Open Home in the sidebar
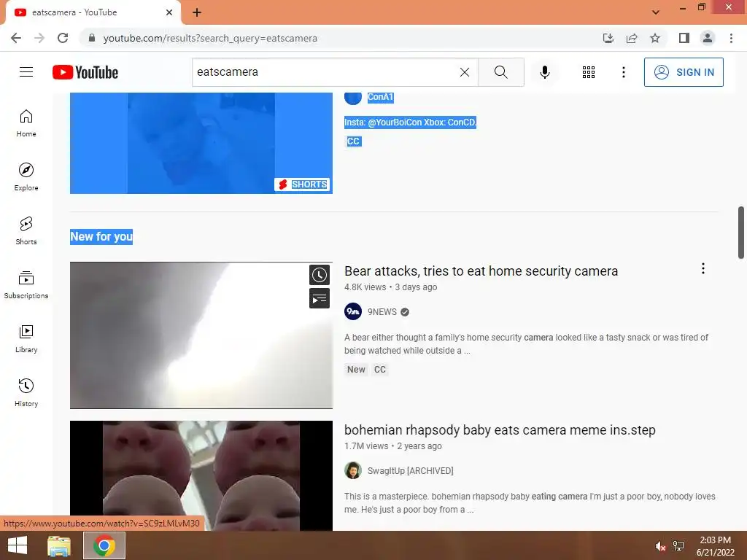 pyautogui.click(x=26, y=123)
